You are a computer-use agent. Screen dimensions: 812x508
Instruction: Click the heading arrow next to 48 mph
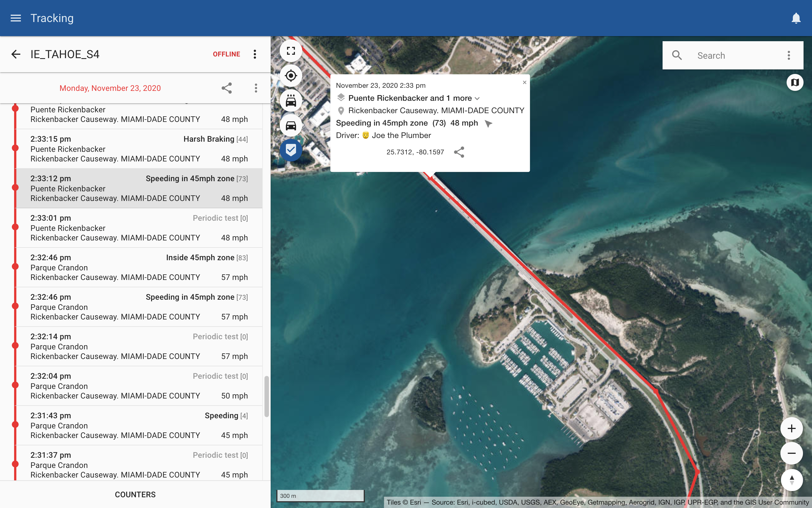[x=489, y=123]
